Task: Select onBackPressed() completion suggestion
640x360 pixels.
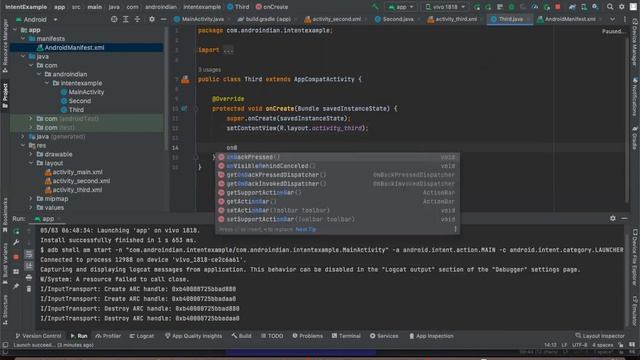Action: pyautogui.click(x=337, y=157)
